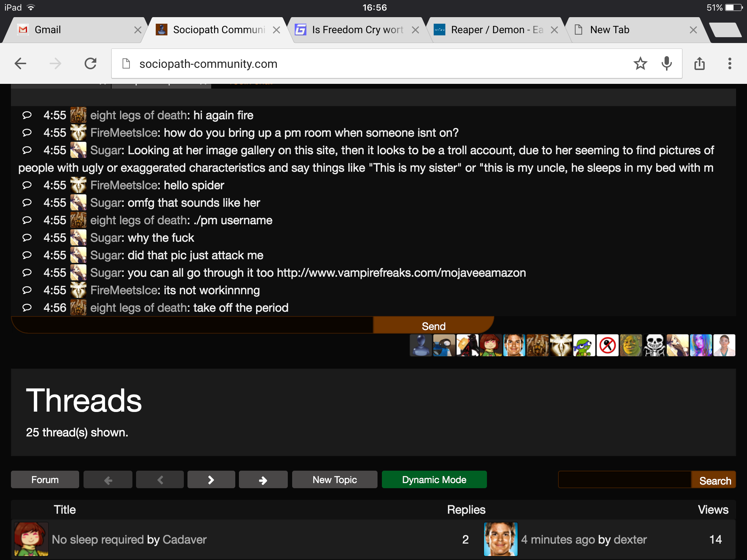The width and height of the screenshot is (747, 560).
Task: Open a new browser tab
Action: coord(725,30)
